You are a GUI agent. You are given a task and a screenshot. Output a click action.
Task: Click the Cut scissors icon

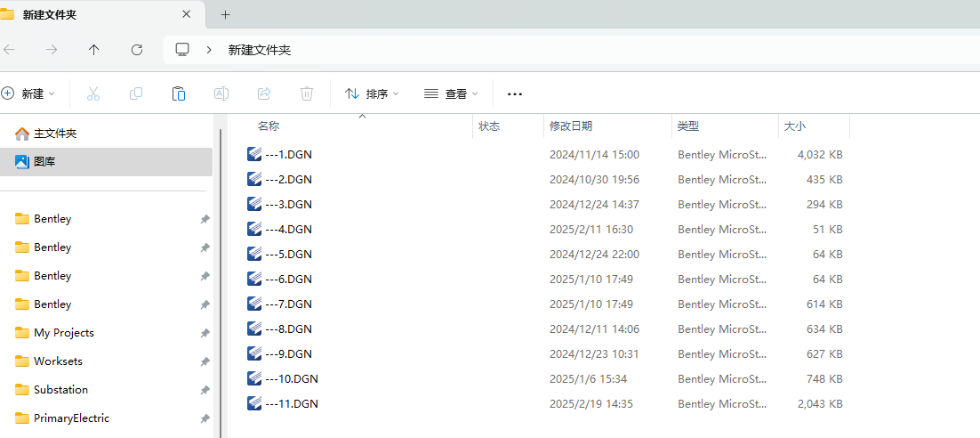(x=93, y=93)
